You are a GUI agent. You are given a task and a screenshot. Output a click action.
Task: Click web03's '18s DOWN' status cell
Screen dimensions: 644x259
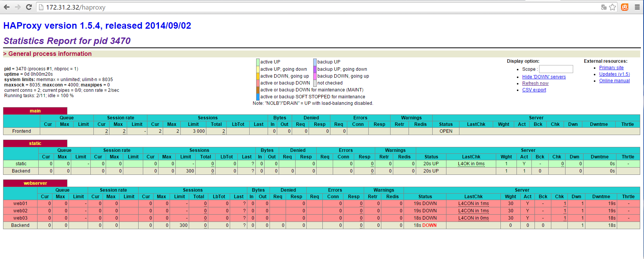point(425,218)
